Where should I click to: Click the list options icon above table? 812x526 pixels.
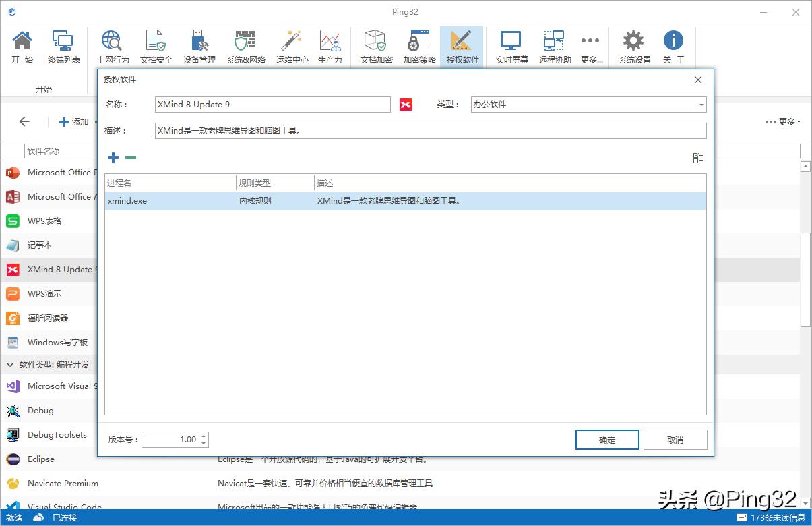pyautogui.click(x=698, y=158)
